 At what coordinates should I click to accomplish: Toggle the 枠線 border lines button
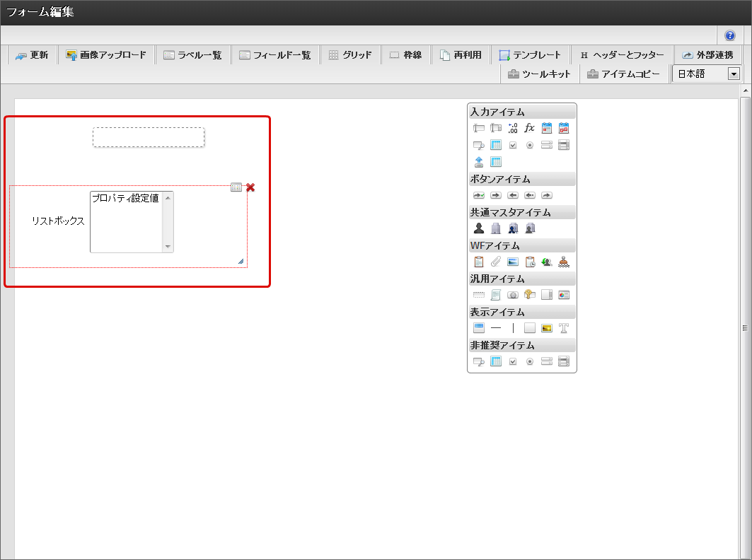tap(406, 54)
